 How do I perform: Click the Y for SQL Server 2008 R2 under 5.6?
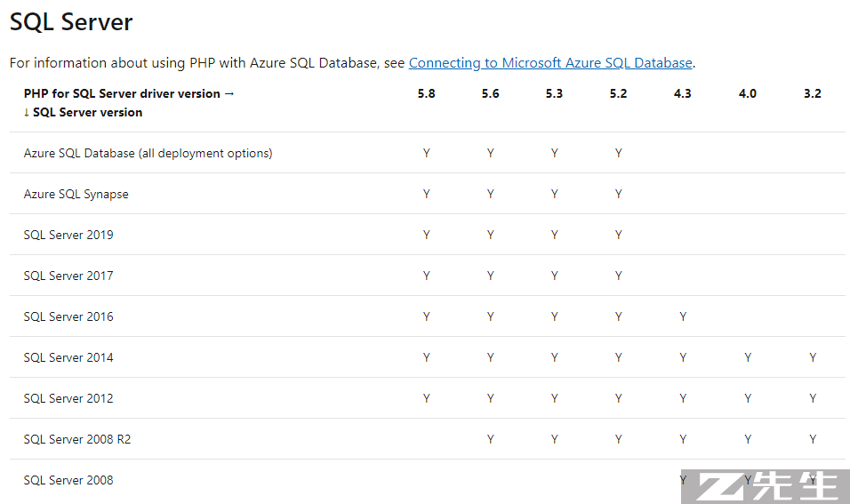(x=491, y=439)
